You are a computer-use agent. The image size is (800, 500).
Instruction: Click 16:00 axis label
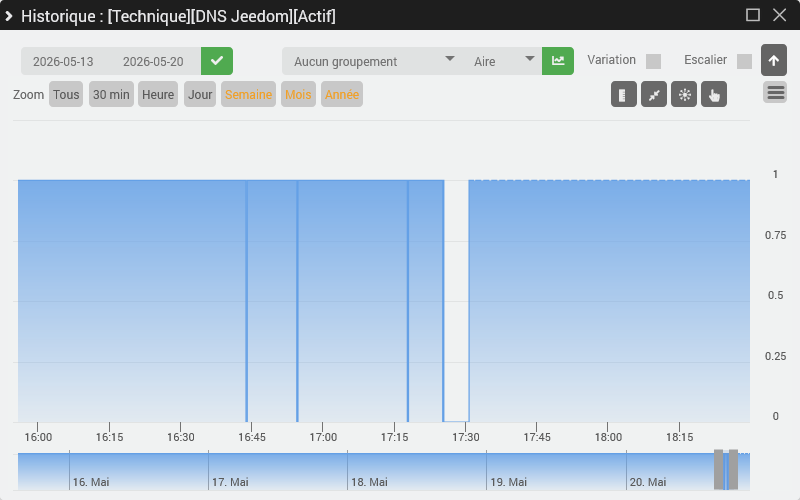coord(38,437)
